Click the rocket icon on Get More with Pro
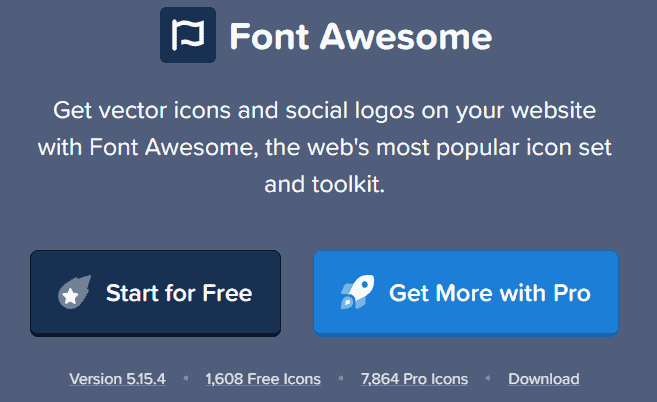 click(357, 292)
